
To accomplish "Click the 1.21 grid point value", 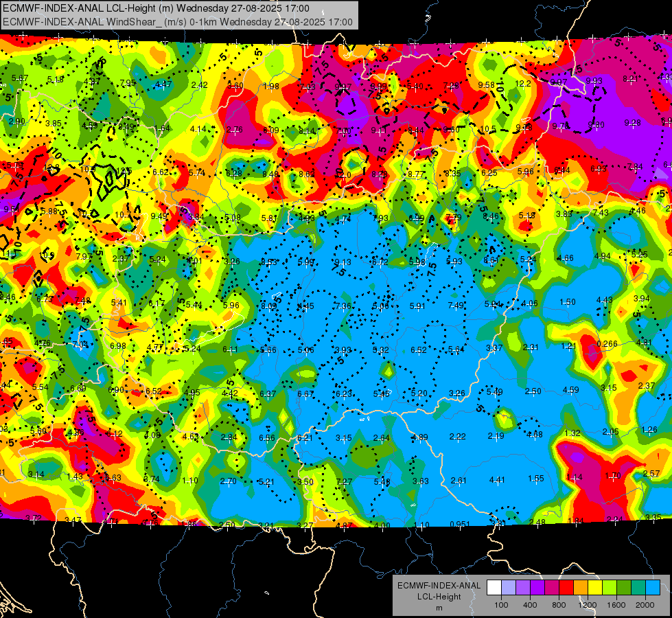I will coord(570,345).
